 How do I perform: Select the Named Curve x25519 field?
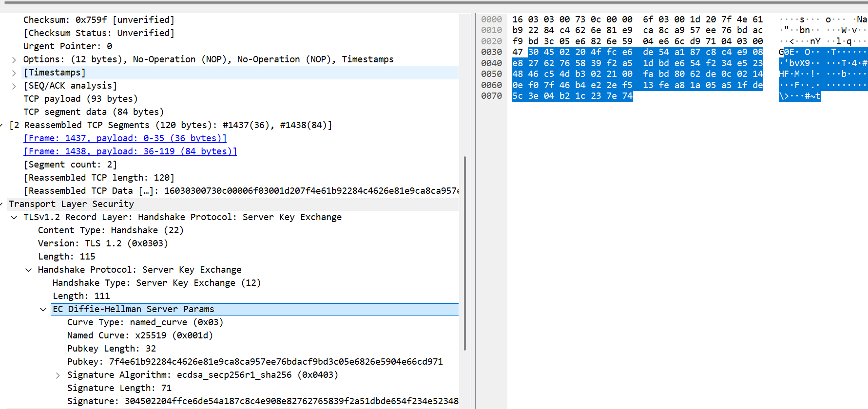(x=140, y=335)
